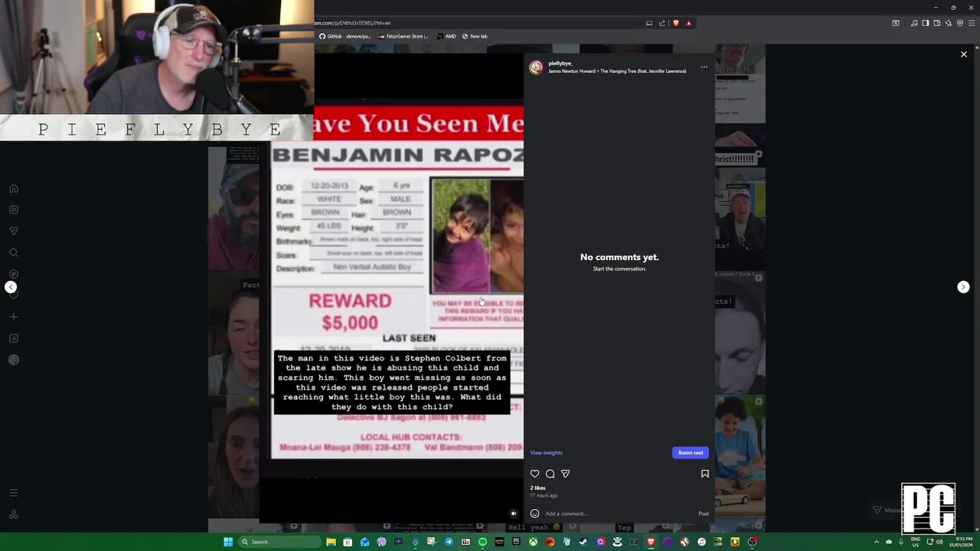This screenshot has height=551, width=980.
Task: Click the share page icon in address bar
Action: click(x=662, y=23)
